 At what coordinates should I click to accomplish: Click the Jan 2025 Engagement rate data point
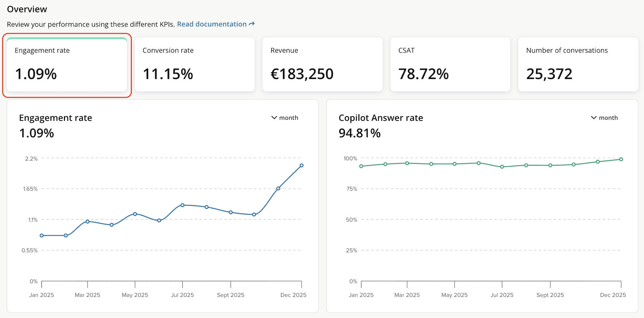click(x=42, y=236)
